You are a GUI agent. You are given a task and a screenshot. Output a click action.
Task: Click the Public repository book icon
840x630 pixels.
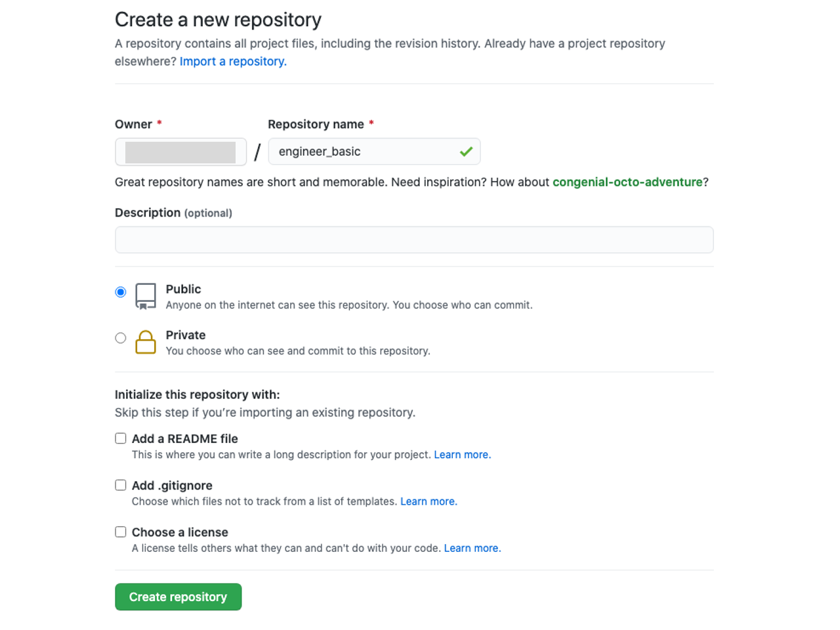[x=146, y=296]
